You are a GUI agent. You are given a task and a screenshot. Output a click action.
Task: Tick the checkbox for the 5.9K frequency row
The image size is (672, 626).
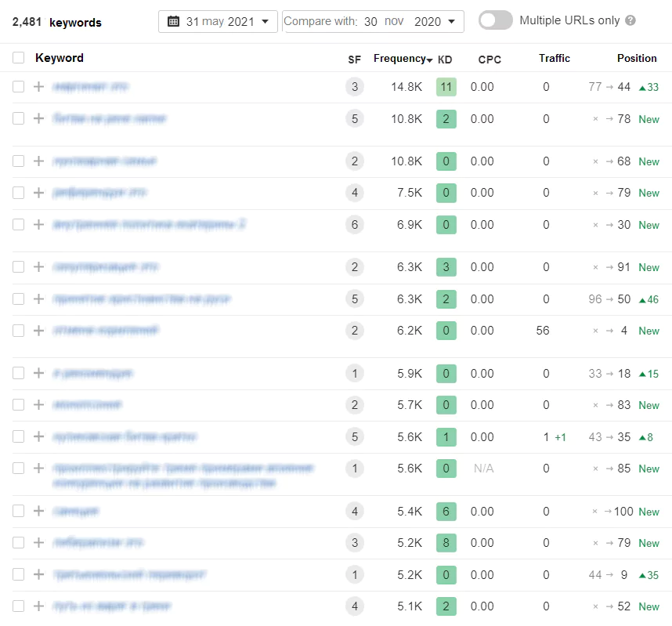click(18, 374)
